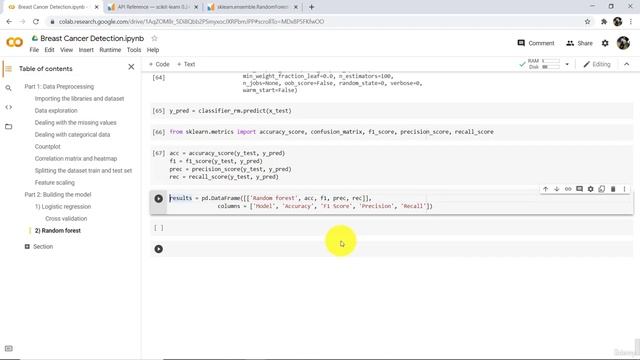The width and height of the screenshot is (640, 360).
Task: Select the y_pred classifier_rm.predict cell
Action: (392, 111)
